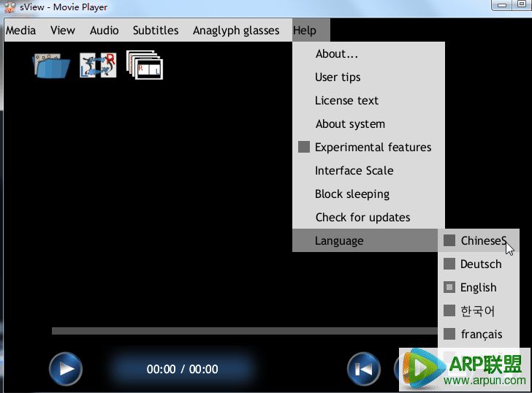Start playback with the Play button

pos(66,369)
